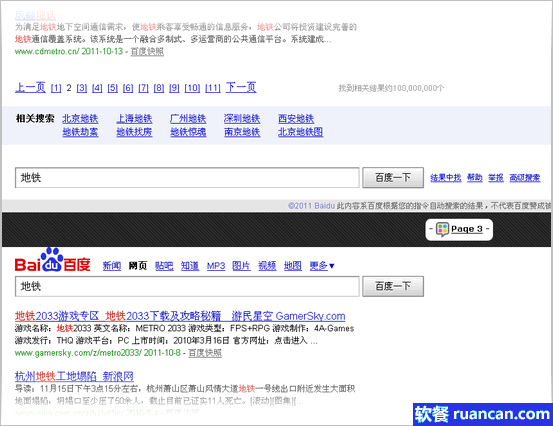Open 百度快照 for cdmetro.cn result
Image resolution: width=553 pixels, height=426 pixels.
pyautogui.click(x=147, y=51)
